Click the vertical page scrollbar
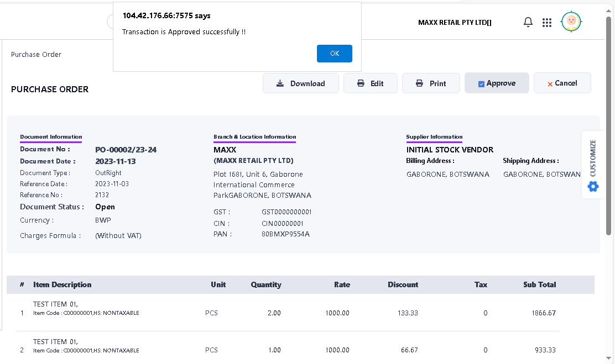The width and height of the screenshot is (615, 364). click(609, 127)
